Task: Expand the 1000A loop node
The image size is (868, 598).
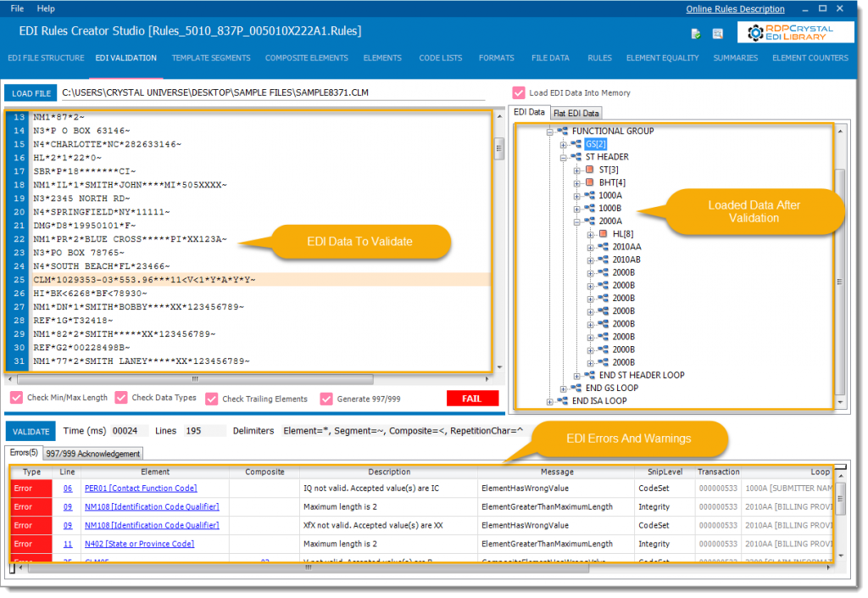Action: [x=576, y=194]
